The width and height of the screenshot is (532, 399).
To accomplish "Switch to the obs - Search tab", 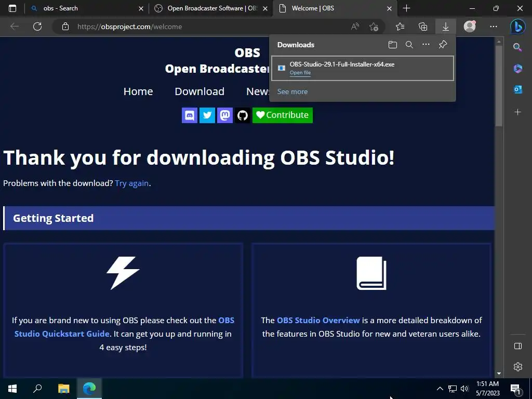I will point(87,8).
